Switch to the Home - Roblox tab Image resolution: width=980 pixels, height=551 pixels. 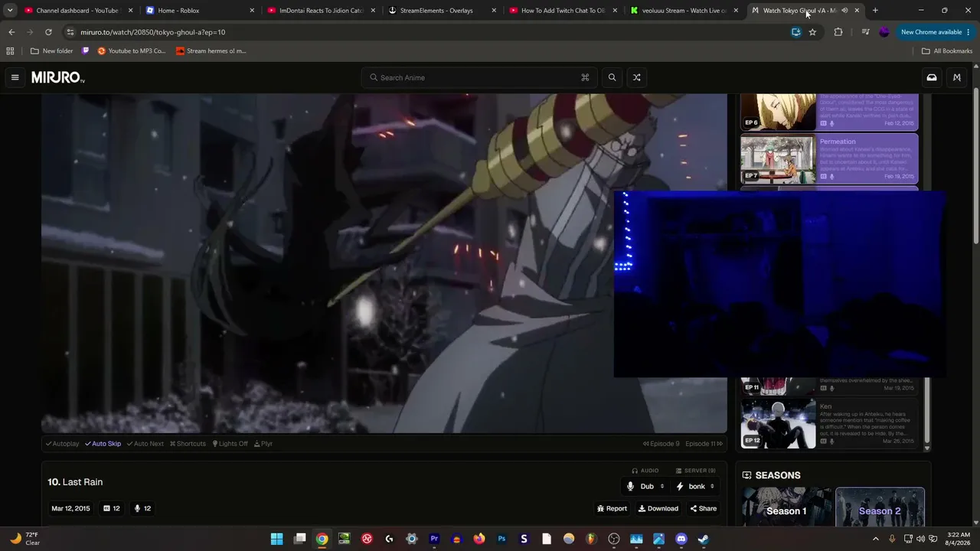pos(199,11)
